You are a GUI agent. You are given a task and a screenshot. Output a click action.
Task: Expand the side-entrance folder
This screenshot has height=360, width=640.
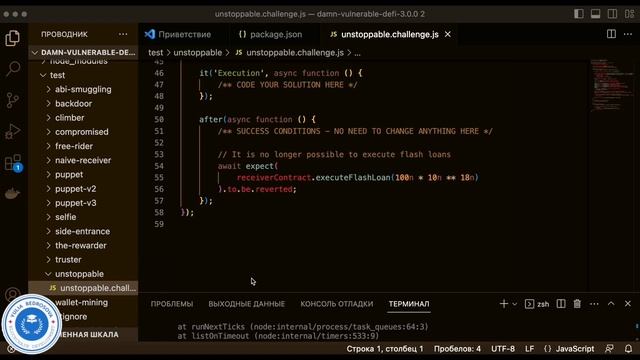(84, 231)
